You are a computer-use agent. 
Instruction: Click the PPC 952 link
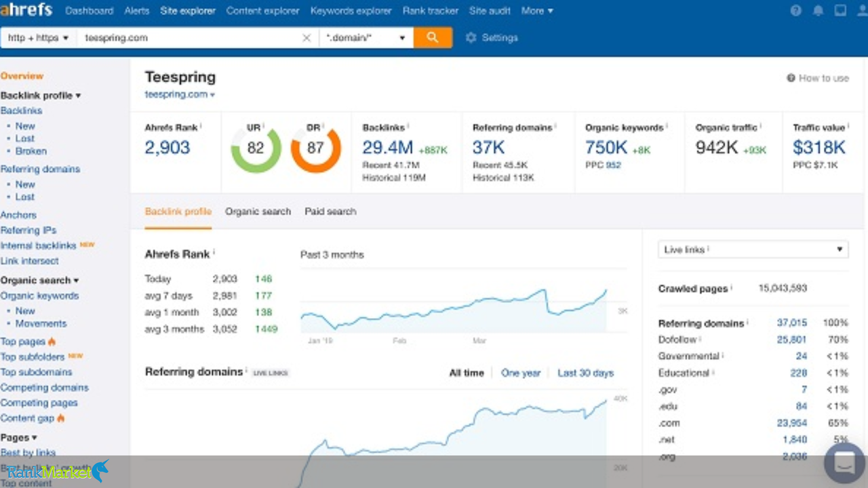tap(614, 165)
